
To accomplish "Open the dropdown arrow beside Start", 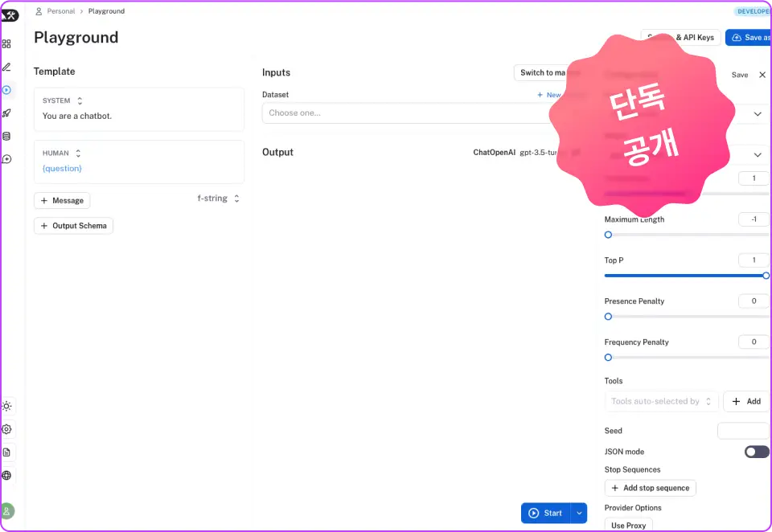I will click(x=579, y=513).
